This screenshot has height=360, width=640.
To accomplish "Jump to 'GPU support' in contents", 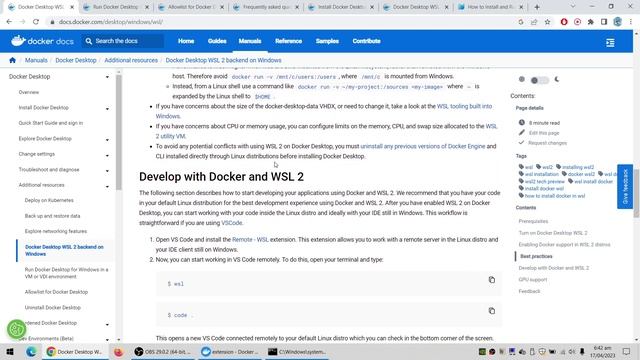I will [x=533, y=280].
